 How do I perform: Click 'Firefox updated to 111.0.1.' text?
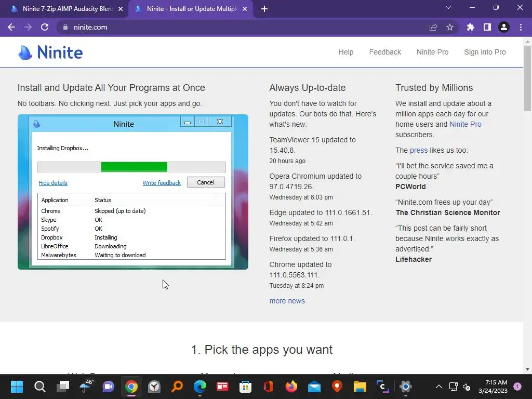[312, 238]
